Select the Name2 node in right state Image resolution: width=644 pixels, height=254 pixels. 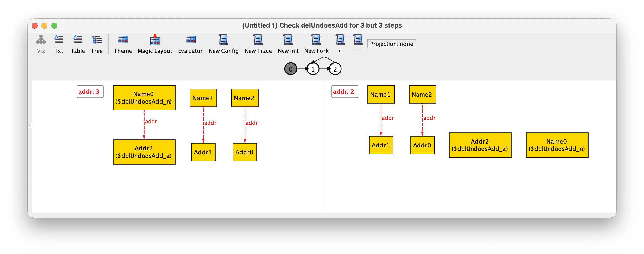click(x=422, y=94)
